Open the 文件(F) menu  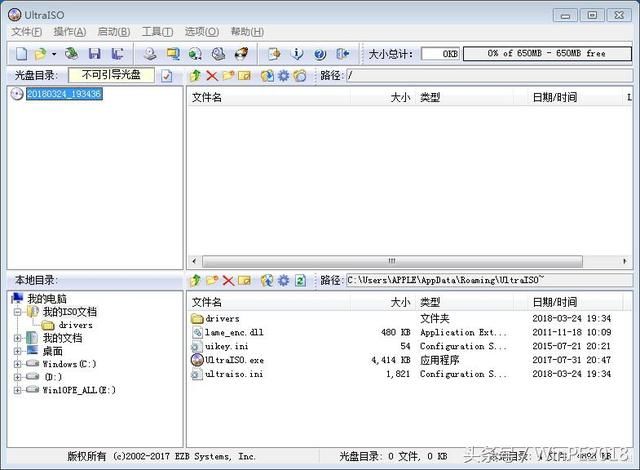click(x=26, y=31)
